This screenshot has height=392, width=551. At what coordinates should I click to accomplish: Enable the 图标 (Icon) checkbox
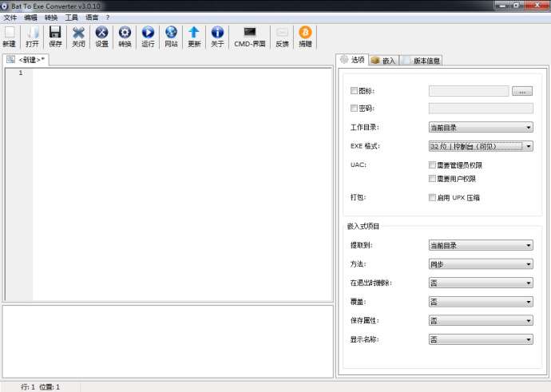[354, 91]
